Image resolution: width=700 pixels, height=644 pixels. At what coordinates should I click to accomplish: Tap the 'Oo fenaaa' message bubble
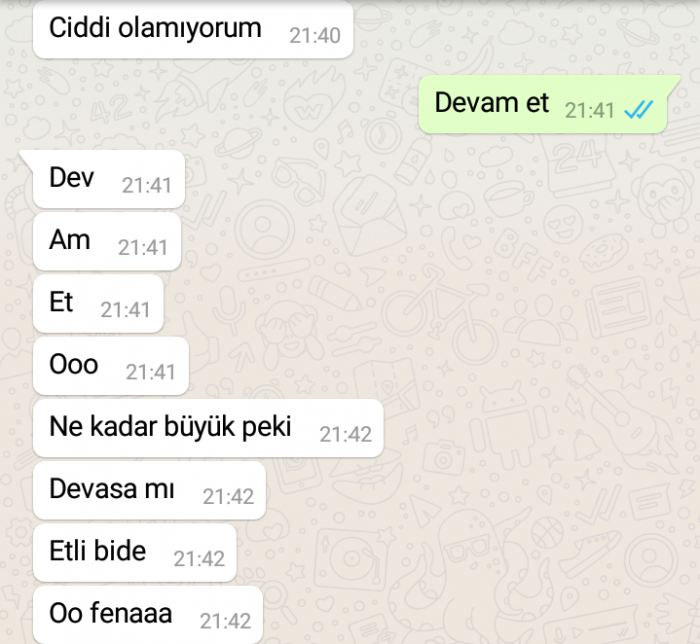point(148,615)
